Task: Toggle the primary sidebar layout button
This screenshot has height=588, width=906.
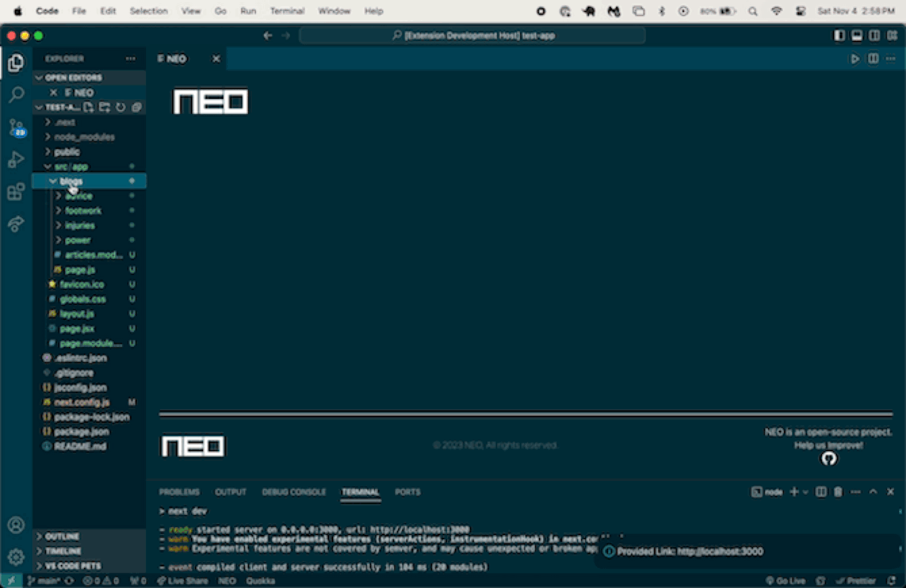Action: pos(839,35)
